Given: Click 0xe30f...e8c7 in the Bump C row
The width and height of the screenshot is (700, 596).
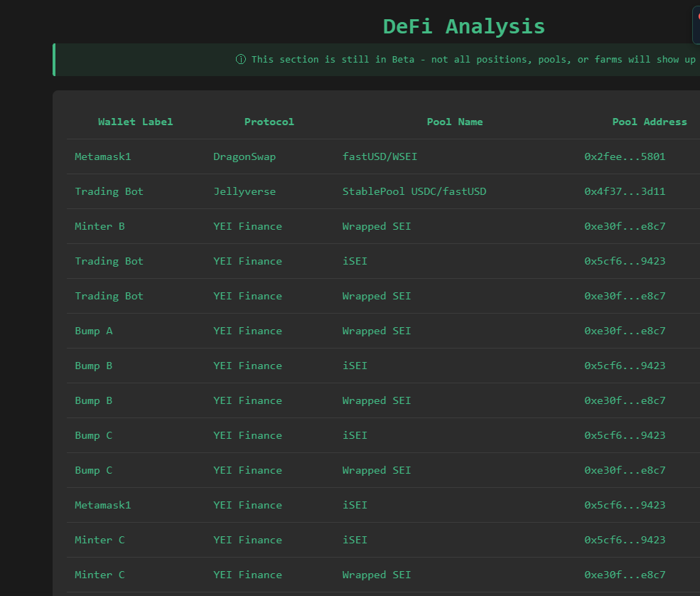Looking at the screenshot, I should pos(625,470).
